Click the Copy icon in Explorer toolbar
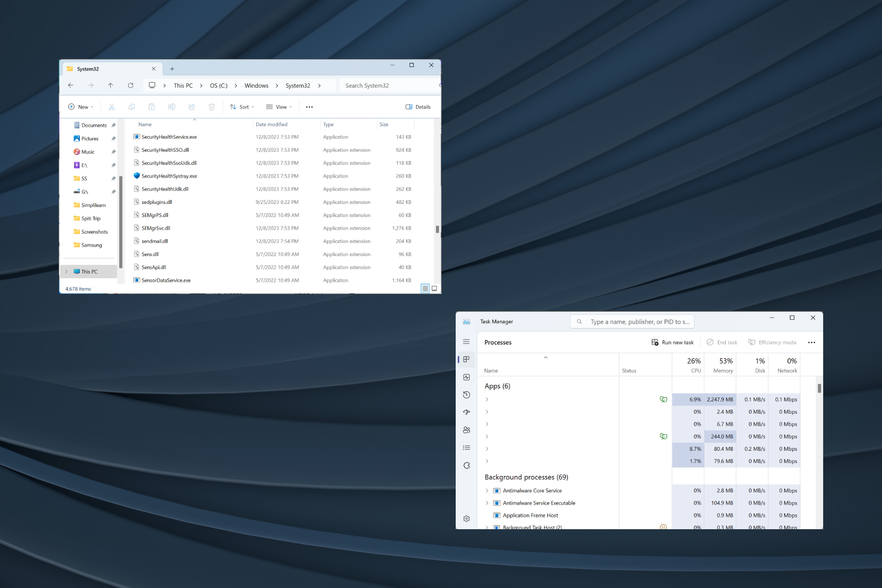Screen dimensions: 882x588 coord(131,107)
